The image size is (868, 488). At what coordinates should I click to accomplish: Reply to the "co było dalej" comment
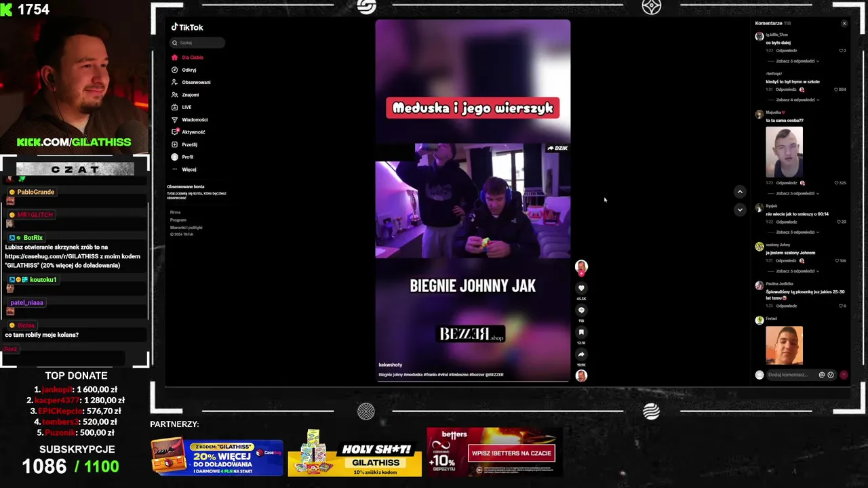pyautogui.click(x=787, y=51)
